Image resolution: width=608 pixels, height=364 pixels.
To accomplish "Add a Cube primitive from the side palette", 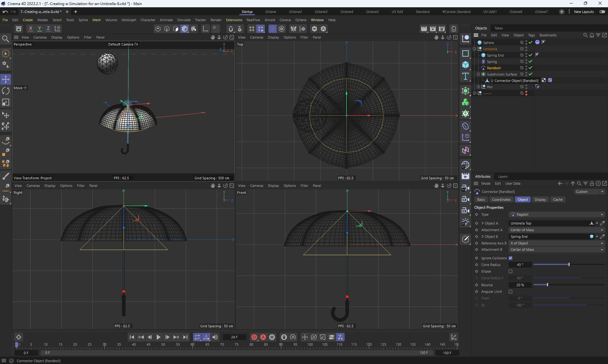I will point(465,65).
